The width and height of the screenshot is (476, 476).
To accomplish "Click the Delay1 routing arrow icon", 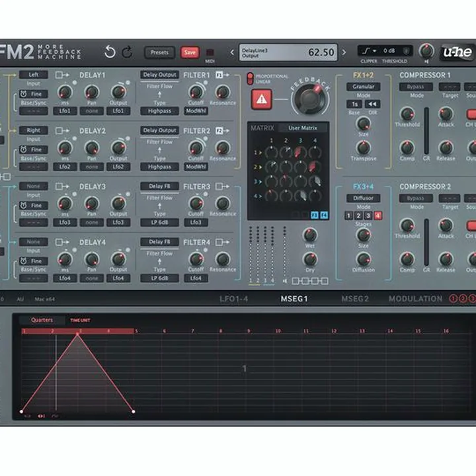I will click(x=62, y=75).
